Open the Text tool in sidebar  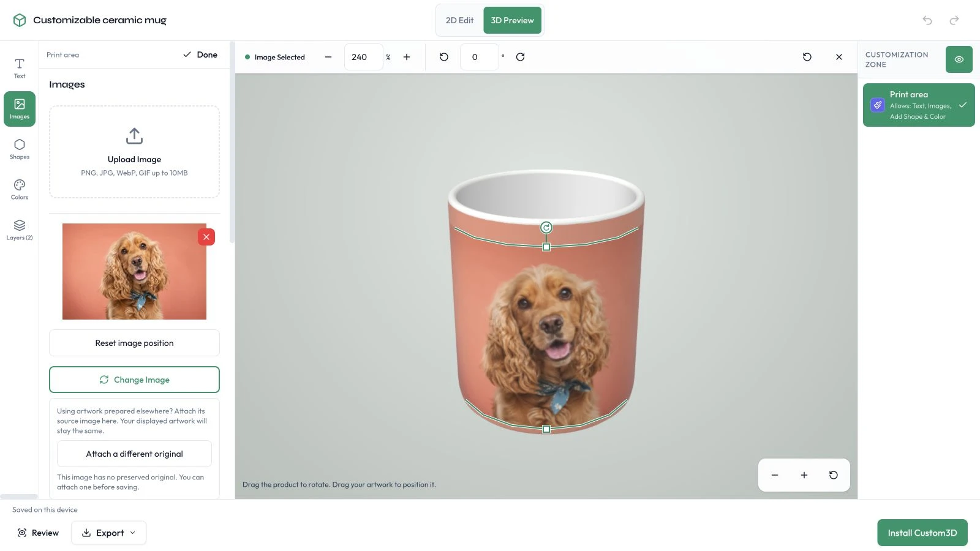coord(20,68)
